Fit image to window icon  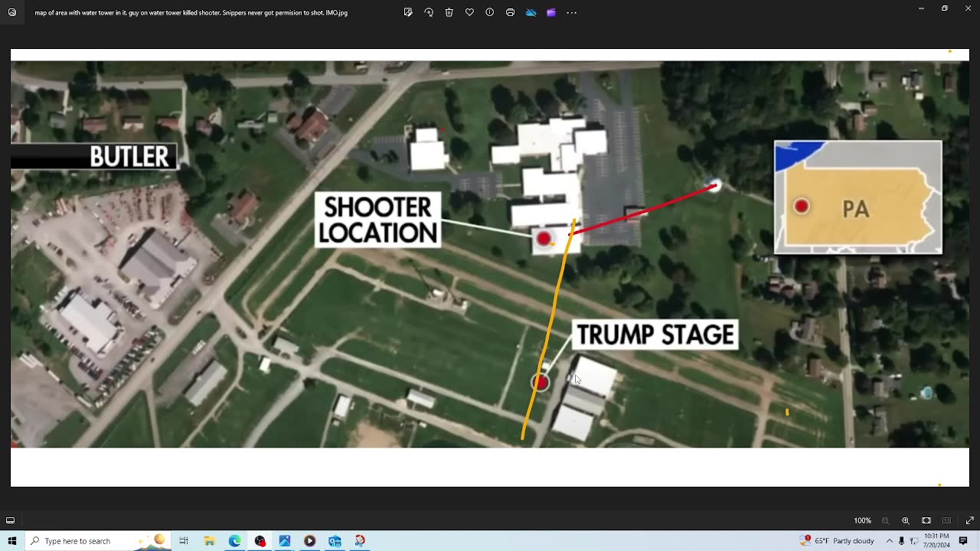[x=926, y=520]
